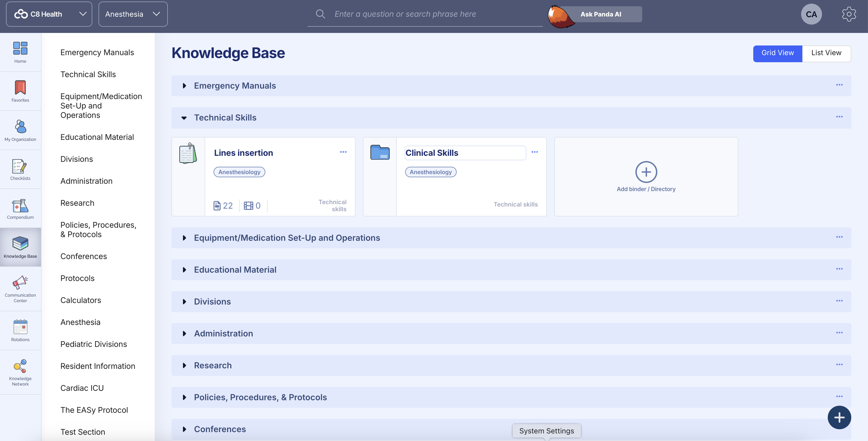Select The EASy Protocol in side menu
This screenshot has width=868, height=441.
[94, 410]
